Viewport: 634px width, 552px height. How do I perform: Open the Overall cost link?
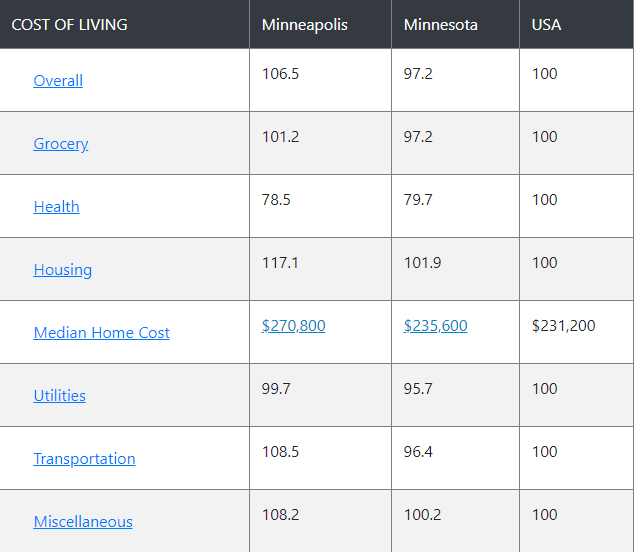(58, 80)
